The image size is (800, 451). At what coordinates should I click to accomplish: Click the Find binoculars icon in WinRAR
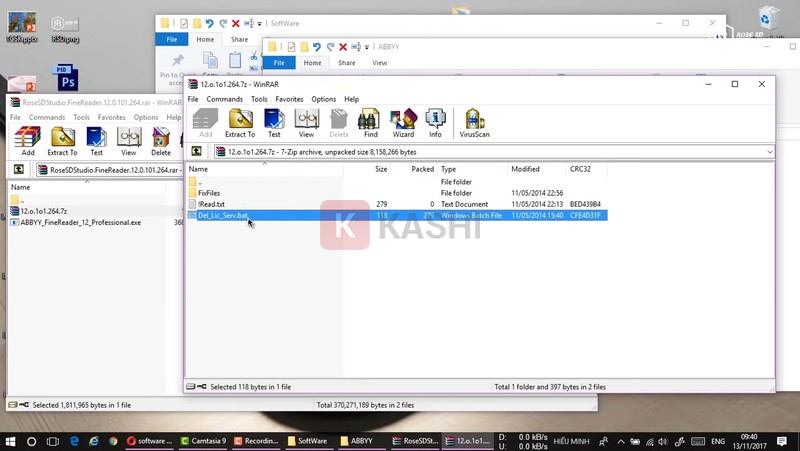[370, 124]
